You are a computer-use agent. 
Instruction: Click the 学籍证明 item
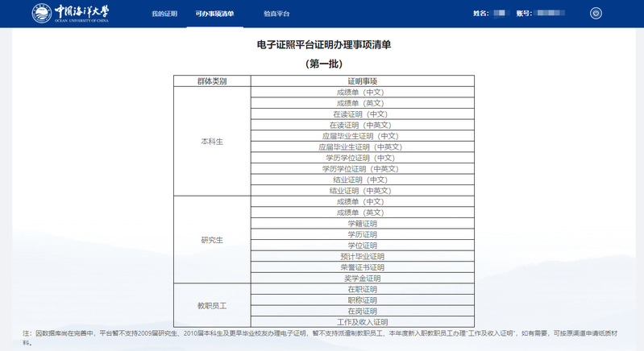click(x=362, y=224)
